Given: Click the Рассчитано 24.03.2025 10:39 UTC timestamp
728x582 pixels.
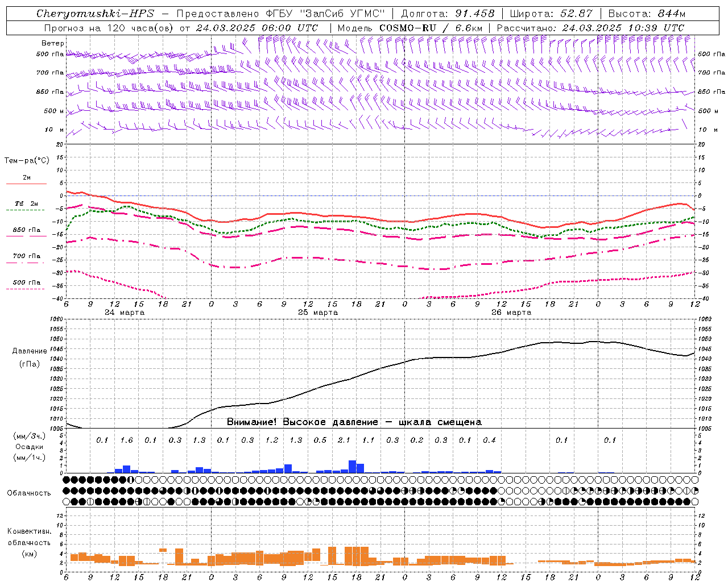Looking at the screenshot, I should (590, 28).
